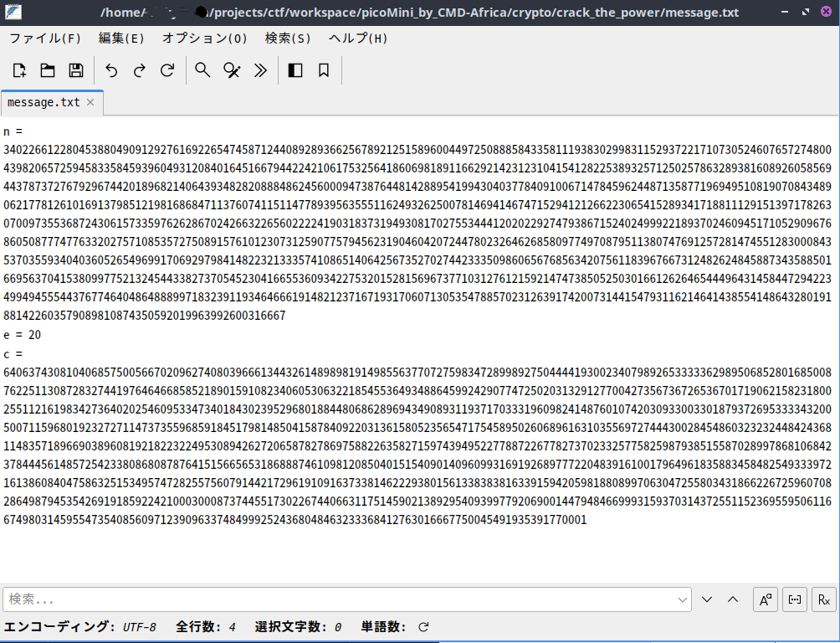Redo the last undone edit
This screenshot has height=643, width=840.
coord(140,70)
